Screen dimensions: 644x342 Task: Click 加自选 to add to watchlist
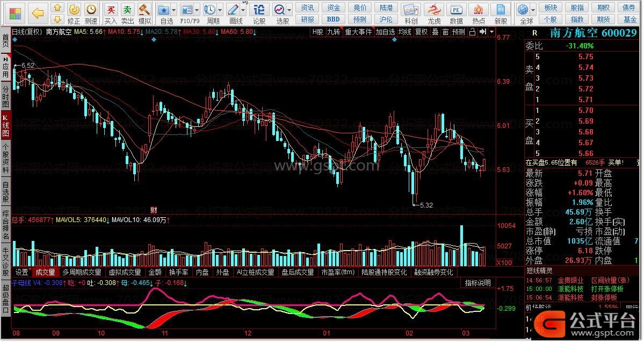pyautogui.click(x=385, y=32)
